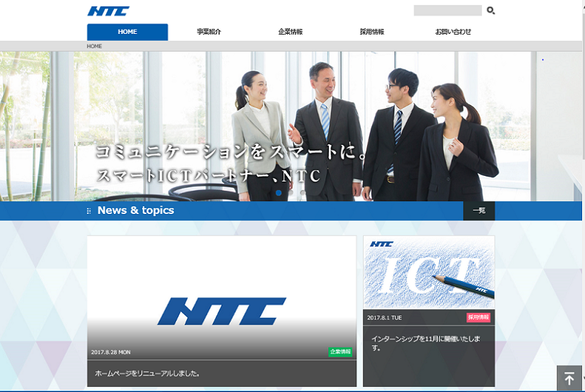Click the HOME breadcrumb link

coord(94,46)
